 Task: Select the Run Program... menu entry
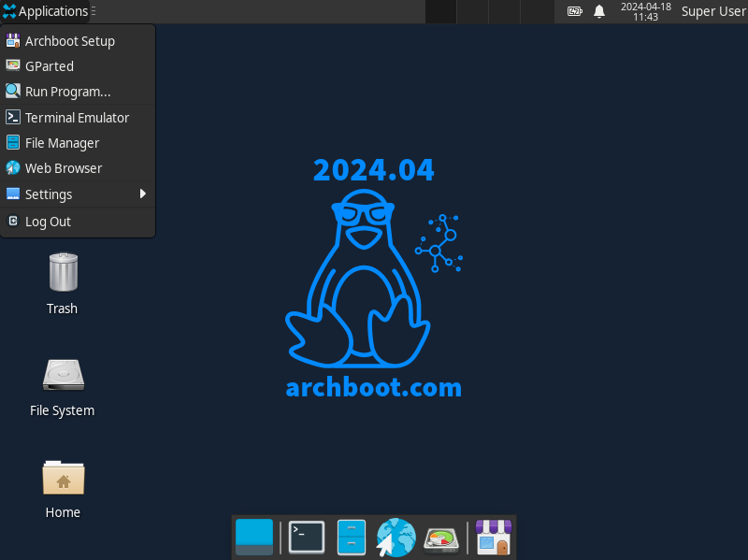click(67, 91)
